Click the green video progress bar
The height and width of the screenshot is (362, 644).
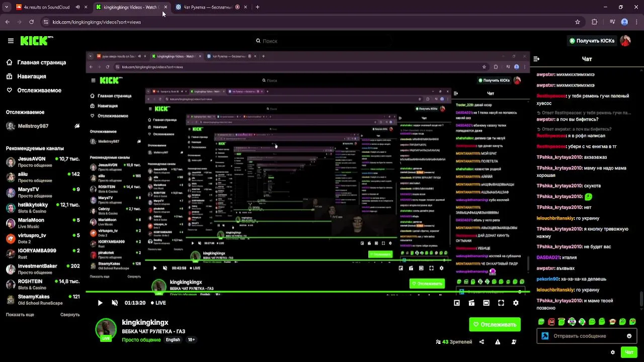tap(307, 292)
